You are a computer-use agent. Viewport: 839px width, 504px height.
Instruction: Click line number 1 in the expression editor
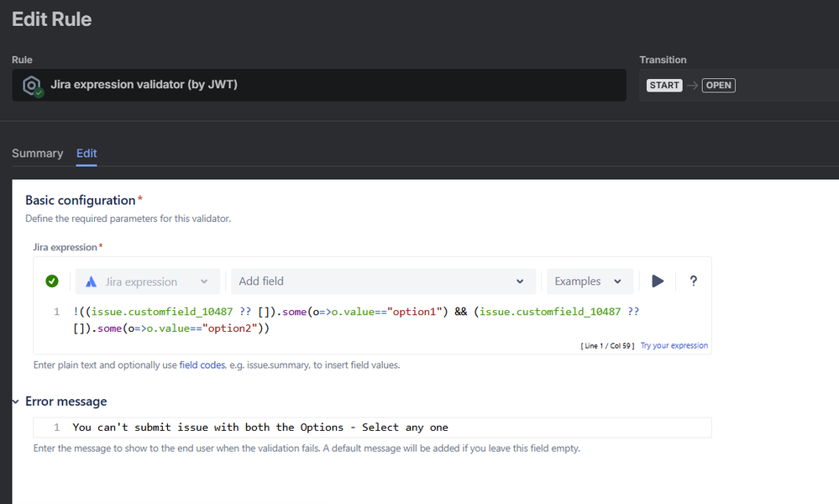[x=57, y=312]
